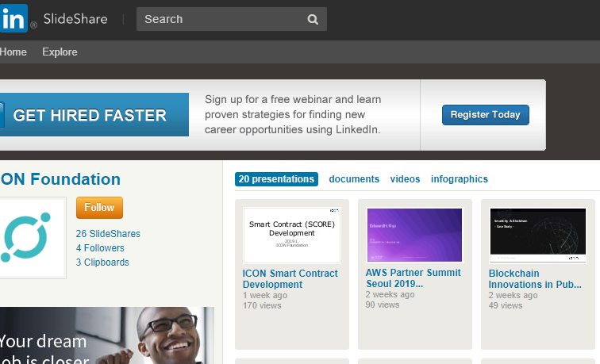Click the '49 views' text
Viewport: 600px width, 364px height.
tap(505, 305)
